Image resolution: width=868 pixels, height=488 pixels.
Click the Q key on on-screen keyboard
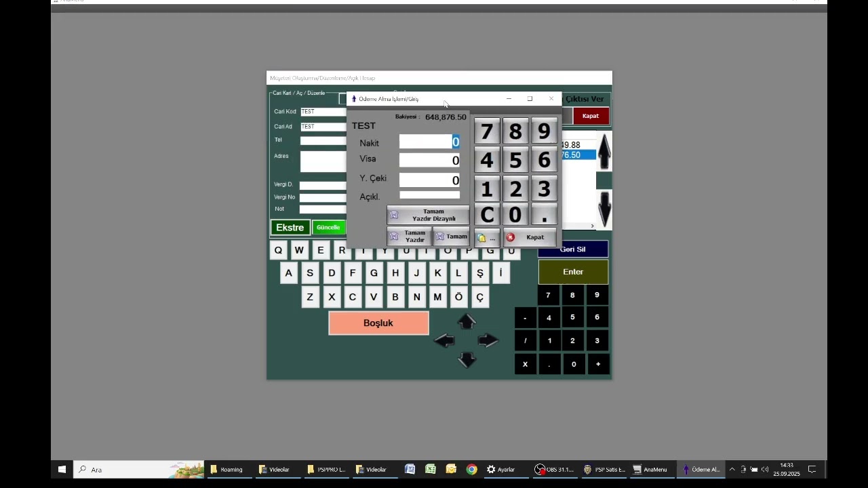[x=278, y=251]
